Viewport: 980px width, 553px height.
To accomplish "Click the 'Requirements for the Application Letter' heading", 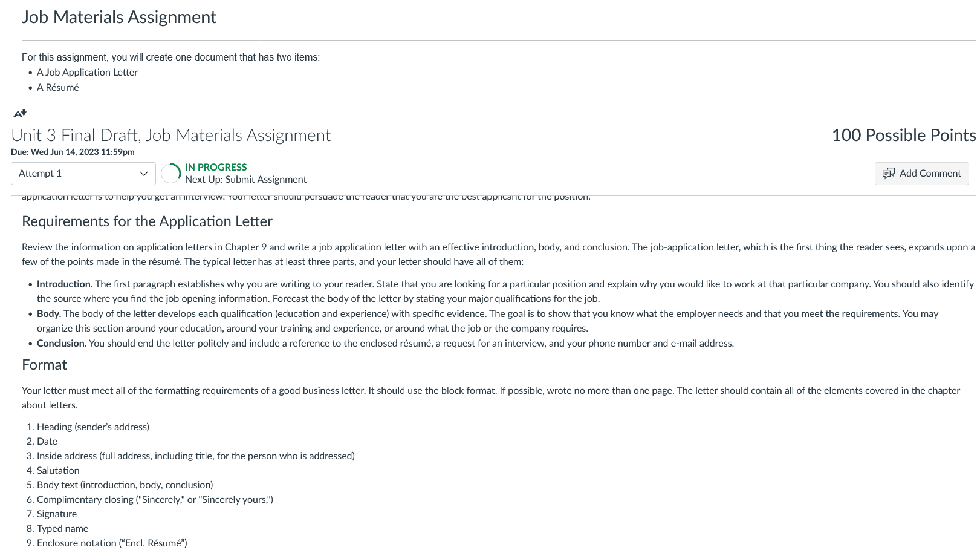I will point(147,221).
